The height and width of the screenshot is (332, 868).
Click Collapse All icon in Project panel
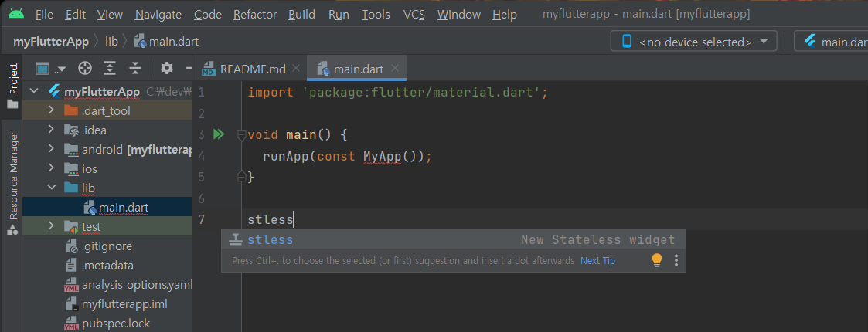135,69
